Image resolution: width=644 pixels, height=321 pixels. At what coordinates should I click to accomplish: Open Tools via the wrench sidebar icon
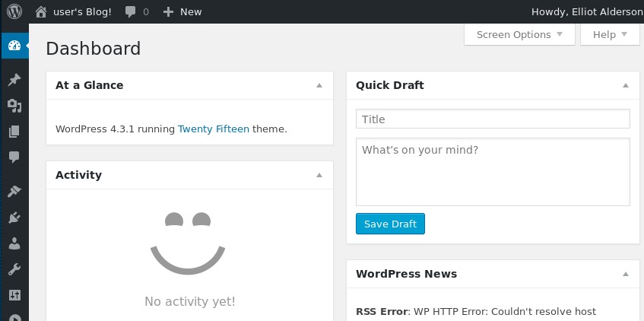[14, 269]
